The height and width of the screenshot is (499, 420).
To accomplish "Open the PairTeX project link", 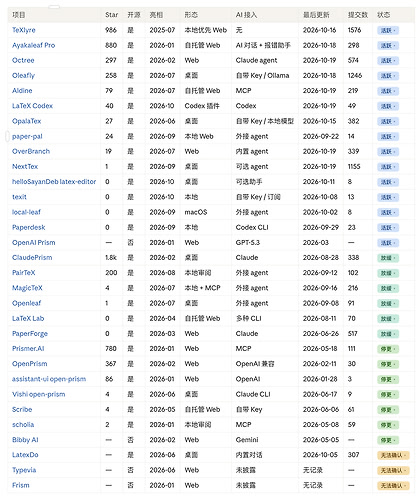I will [23, 273].
